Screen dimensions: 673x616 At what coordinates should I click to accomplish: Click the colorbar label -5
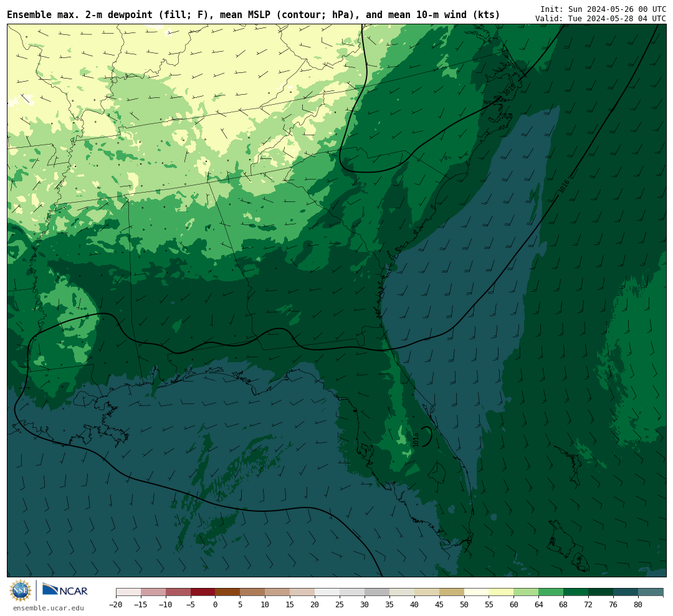click(191, 604)
